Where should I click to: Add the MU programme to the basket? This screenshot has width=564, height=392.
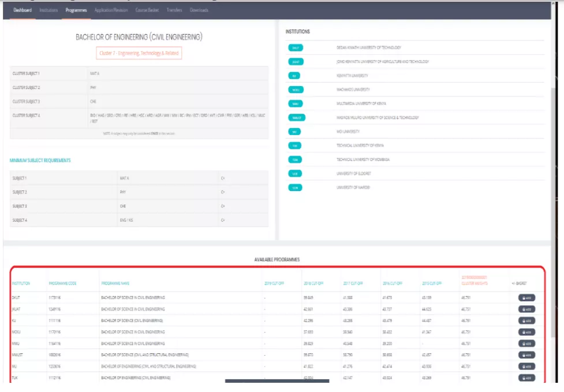(x=526, y=367)
